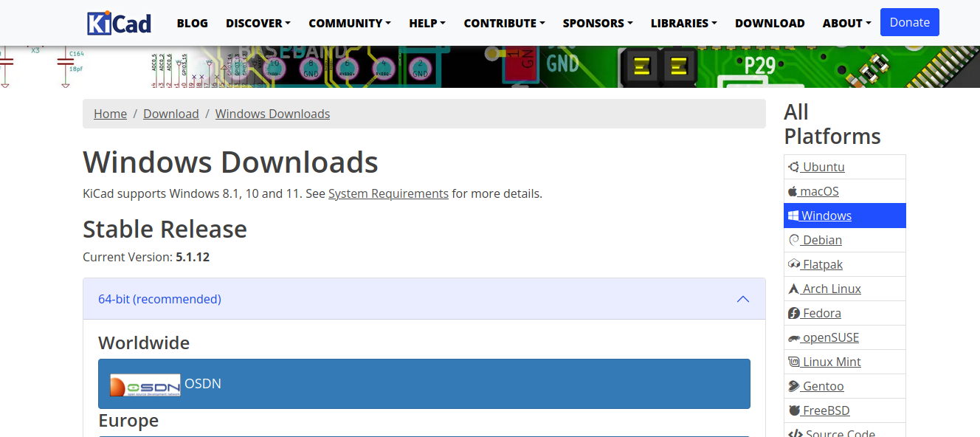Click the KiCad logo
The height and width of the screenshot is (437, 980).
(x=119, y=23)
